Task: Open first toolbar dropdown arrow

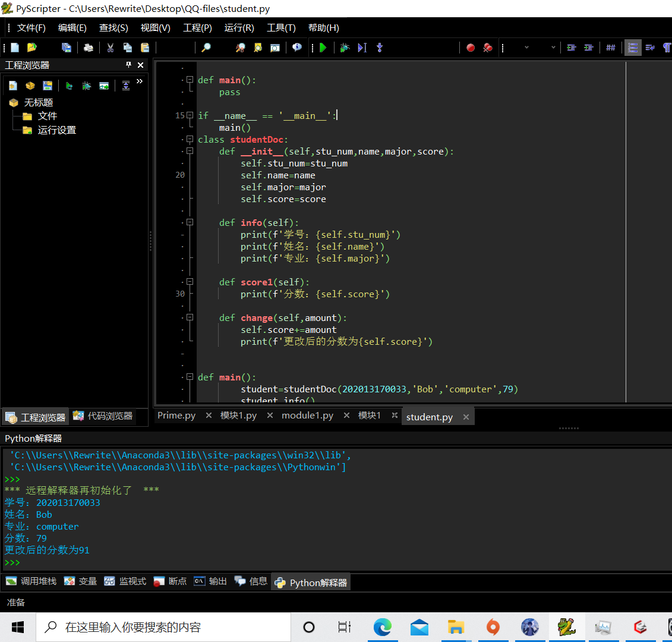Action: [x=526, y=48]
